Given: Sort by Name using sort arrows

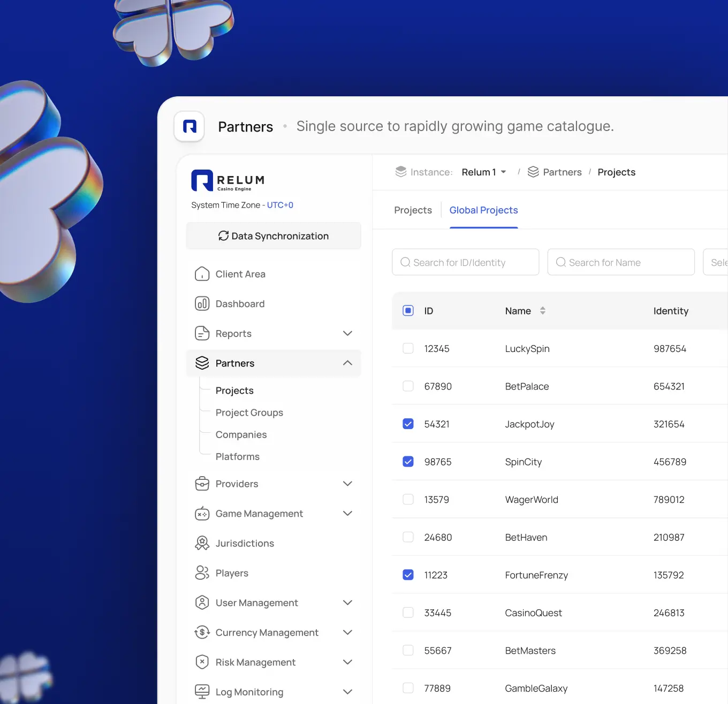Looking at the screenshot, I should click(543, 311).
